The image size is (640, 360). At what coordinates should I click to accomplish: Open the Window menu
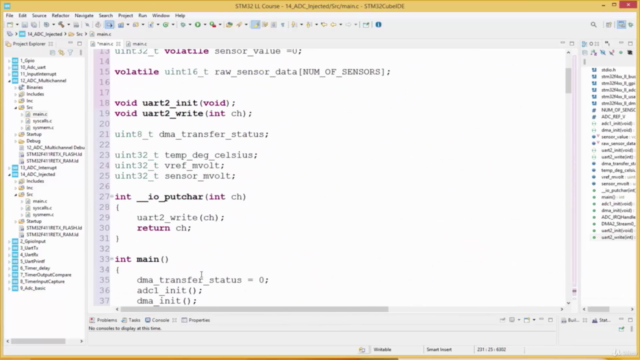pyautogui.click(x=161, y=16)
